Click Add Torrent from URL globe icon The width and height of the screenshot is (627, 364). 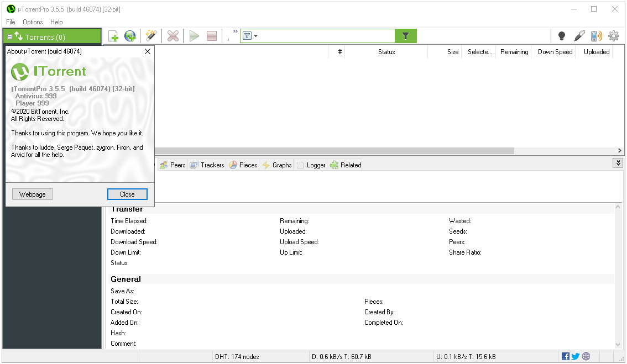point(130,36)
